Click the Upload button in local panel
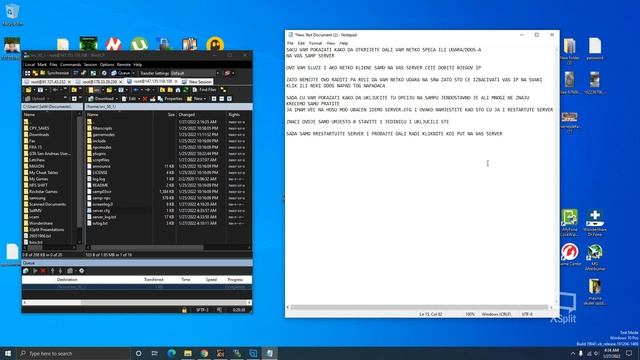Image resolution: width=640 pixels, height=360 pixels. (x=35, y=99)
